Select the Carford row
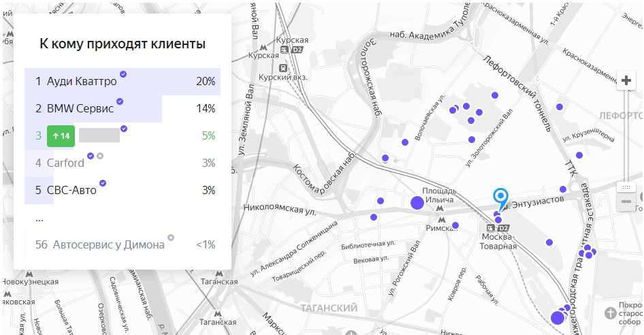The height and width of the screenshot is (335, 644). point(123,163)
